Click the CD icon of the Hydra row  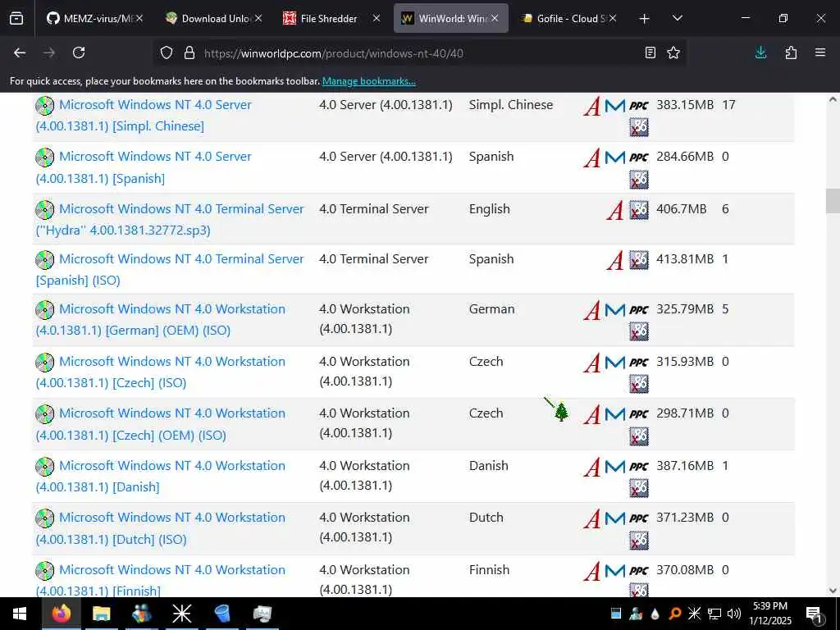point(44,209)
